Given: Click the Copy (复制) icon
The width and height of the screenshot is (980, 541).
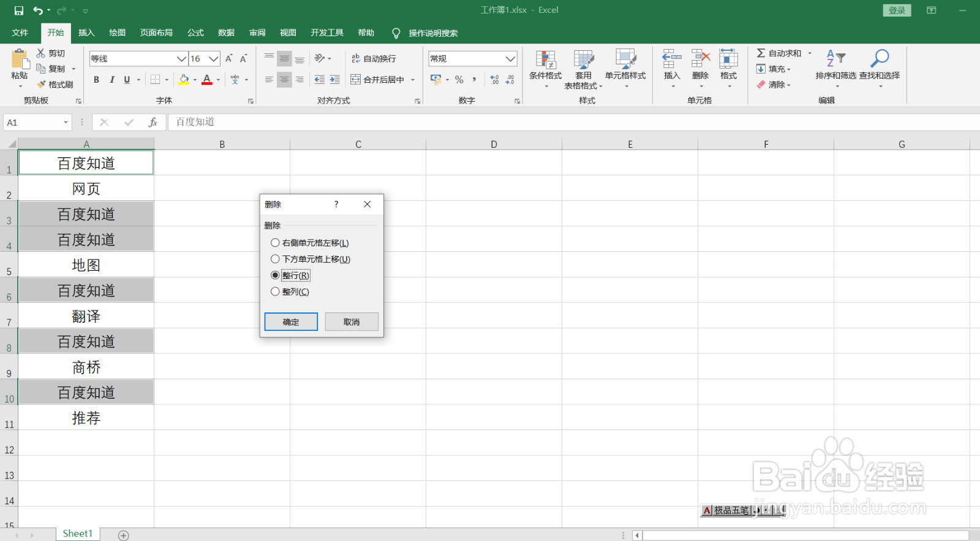Looking at the screenshot, I should click(x=41, y=69).
